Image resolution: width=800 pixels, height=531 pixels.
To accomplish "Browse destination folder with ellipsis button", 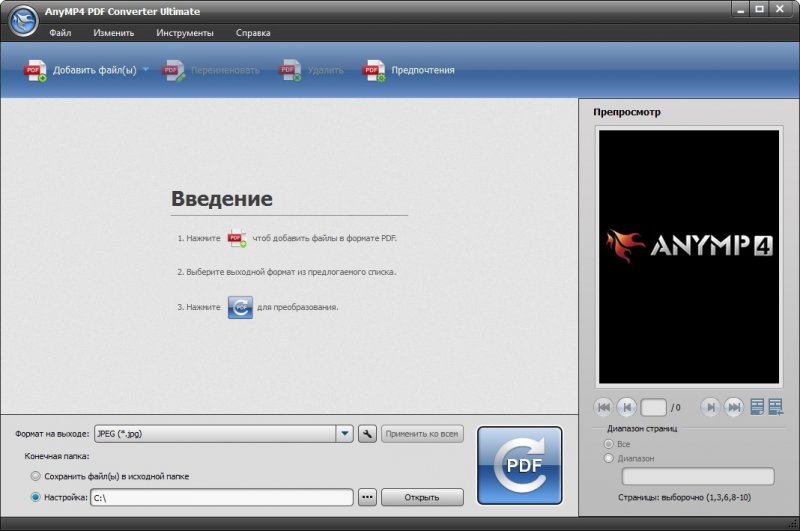I will (x=367, y=497).
